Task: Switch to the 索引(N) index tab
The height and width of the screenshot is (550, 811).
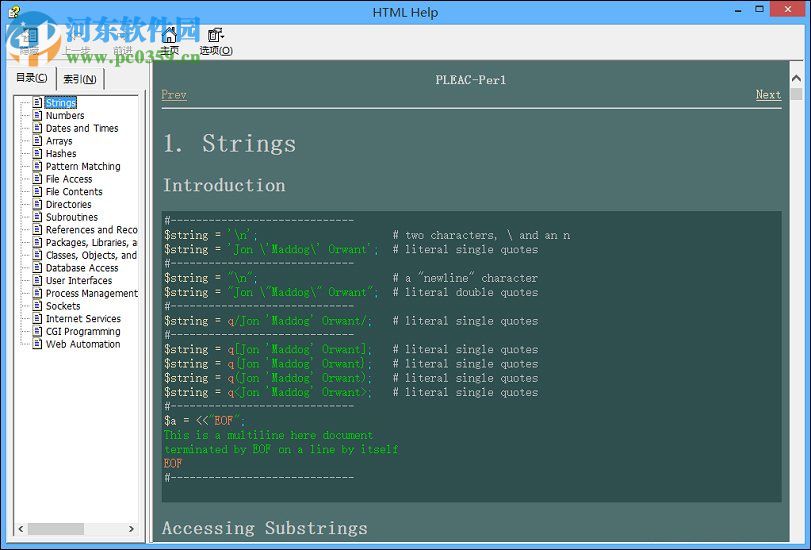Action: [80, 79]
